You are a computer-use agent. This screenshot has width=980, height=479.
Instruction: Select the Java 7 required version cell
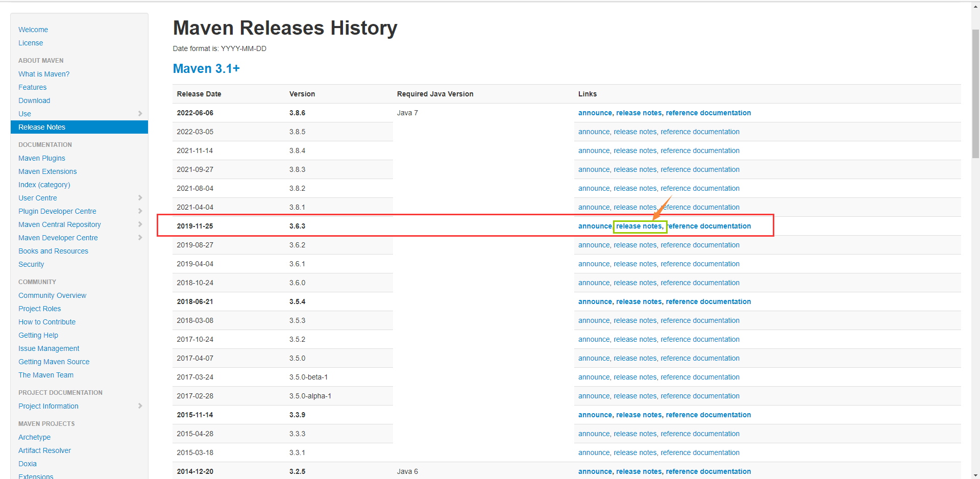(407, 113)
